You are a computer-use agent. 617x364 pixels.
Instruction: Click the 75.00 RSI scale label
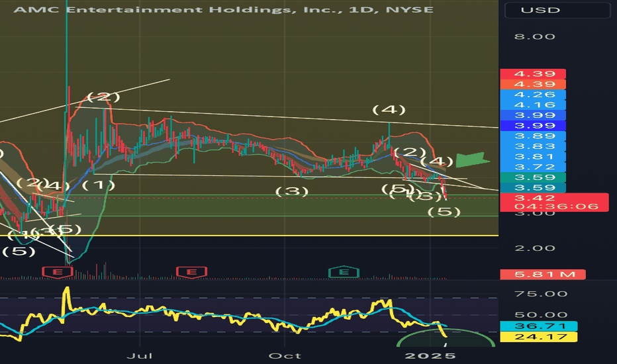pyautogui.click(x=541, y=294)
